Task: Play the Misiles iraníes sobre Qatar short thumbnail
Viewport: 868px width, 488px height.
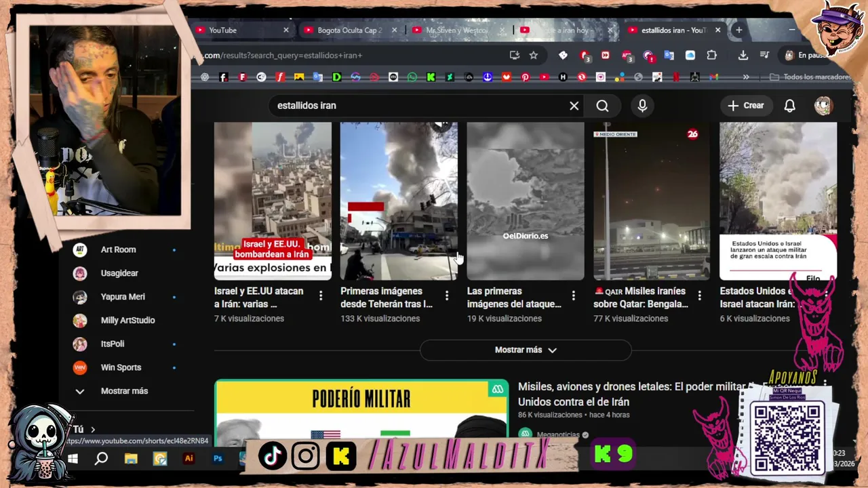Action: coord(652,201)
